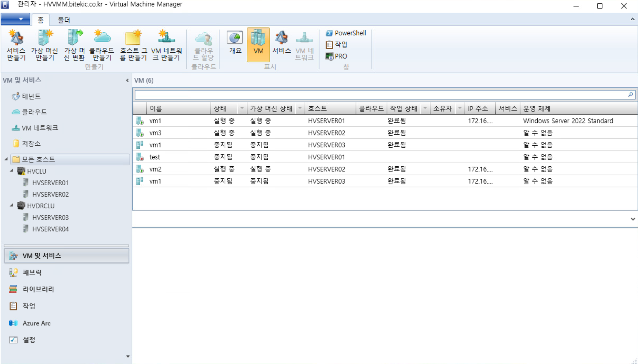Click the 가상 머신 변환 ribbon icon
638x364 pixels.
[x=74, y=45]
